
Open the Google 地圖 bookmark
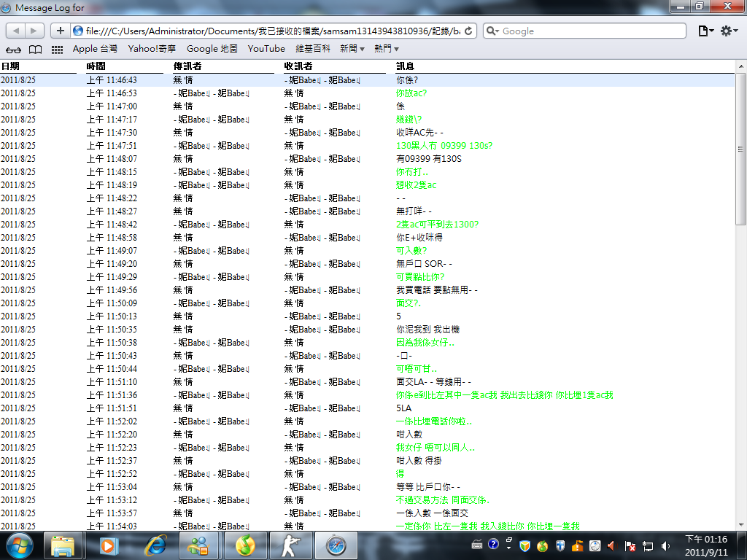tap(212, 49)
